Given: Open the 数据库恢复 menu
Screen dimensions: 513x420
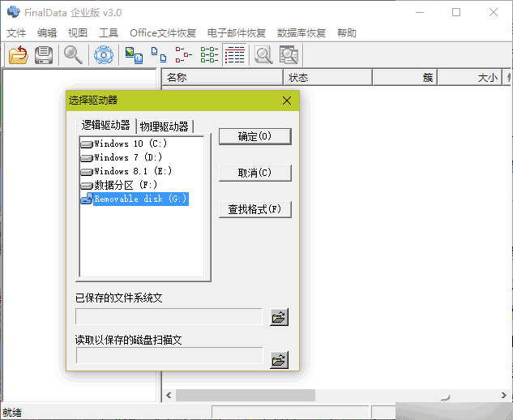Looking at the screenshot, I should [301, 33].
